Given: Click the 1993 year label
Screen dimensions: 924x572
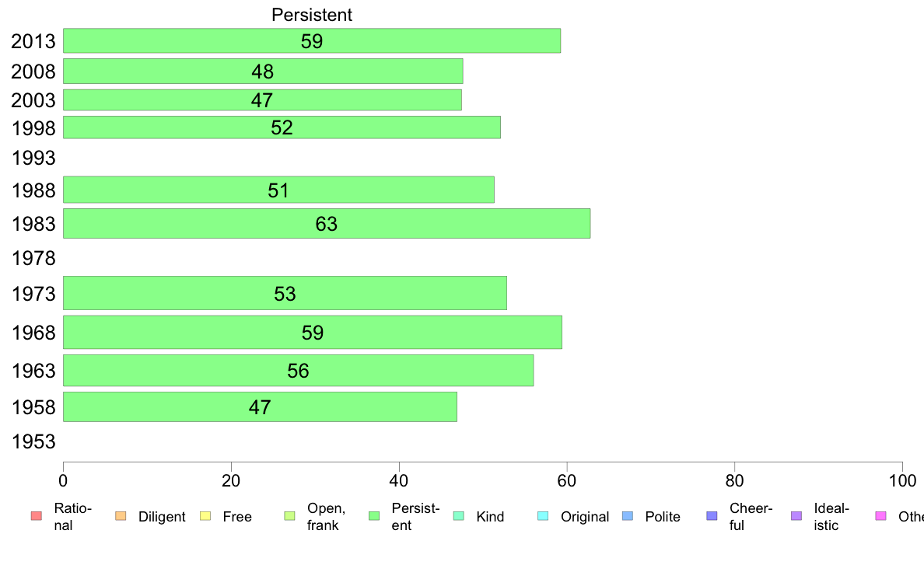Looking at the screenshot, I should tap(33, 158).
